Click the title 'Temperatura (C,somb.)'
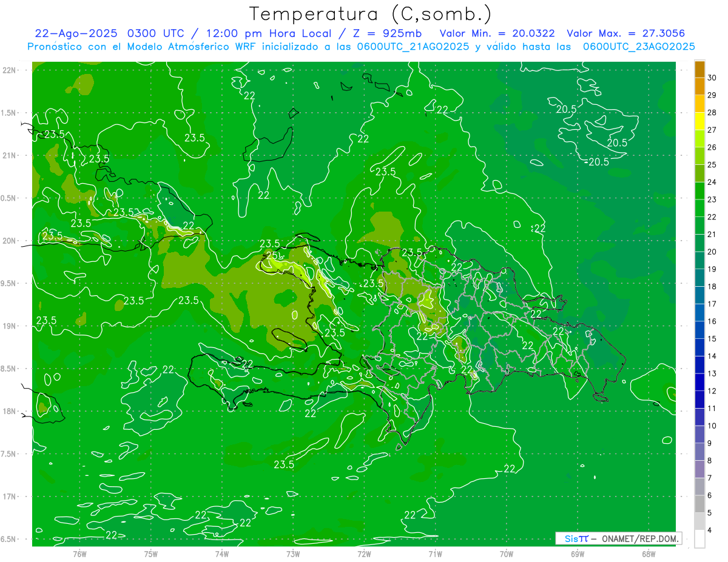Screen dimensions: 728x562 [x=371, y=14]
